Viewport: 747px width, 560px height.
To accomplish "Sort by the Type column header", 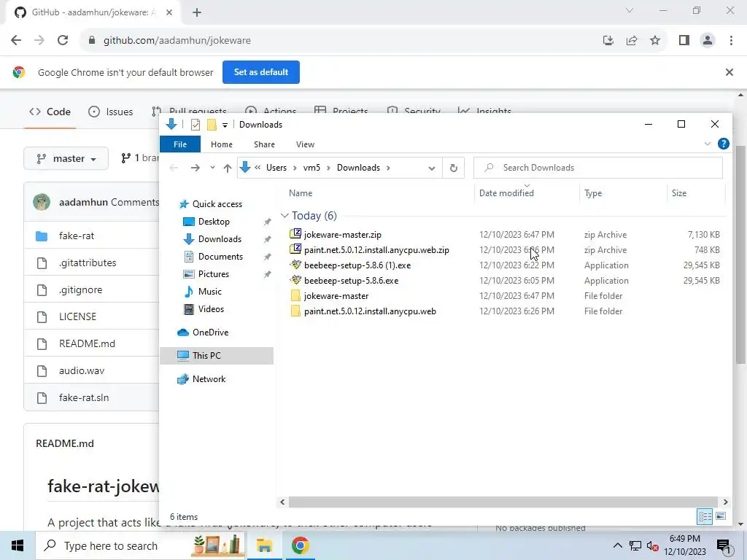I will (593, 192).
